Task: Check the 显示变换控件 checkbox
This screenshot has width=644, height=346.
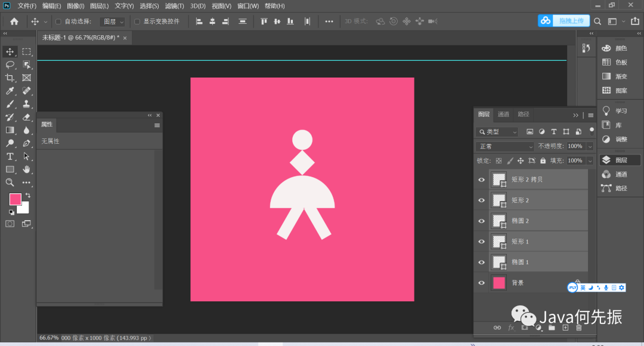Action: click(x=137, y=21)
